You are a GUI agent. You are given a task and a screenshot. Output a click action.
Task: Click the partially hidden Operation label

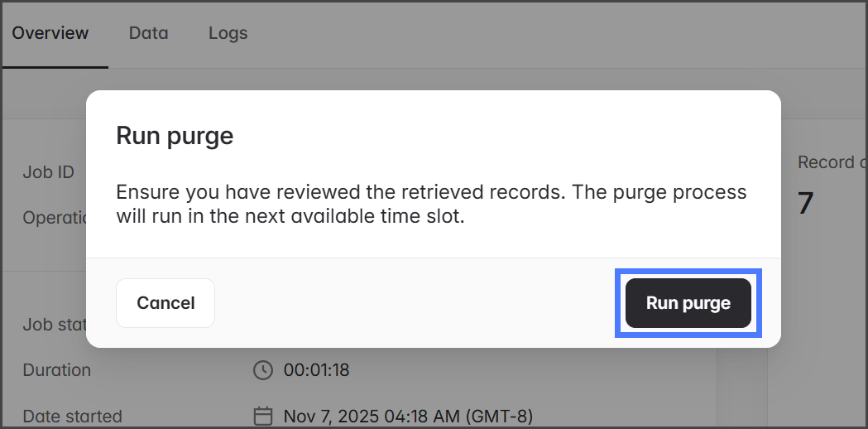click(x=54, y=218)
